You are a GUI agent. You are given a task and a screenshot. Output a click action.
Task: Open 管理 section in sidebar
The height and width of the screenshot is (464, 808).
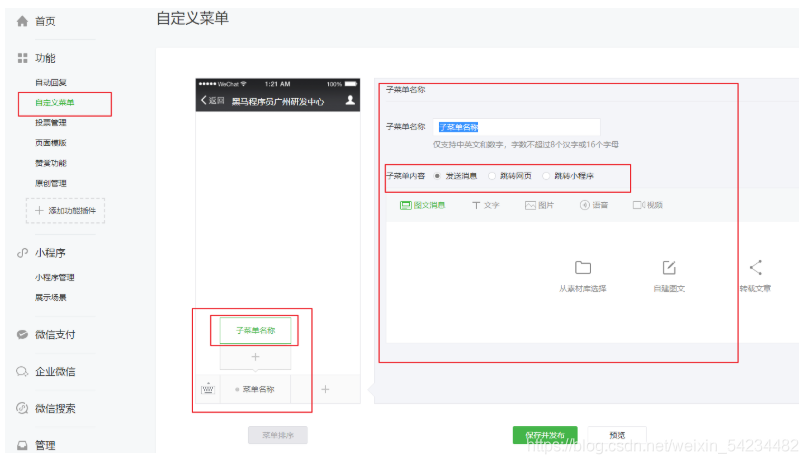point(45,445)
